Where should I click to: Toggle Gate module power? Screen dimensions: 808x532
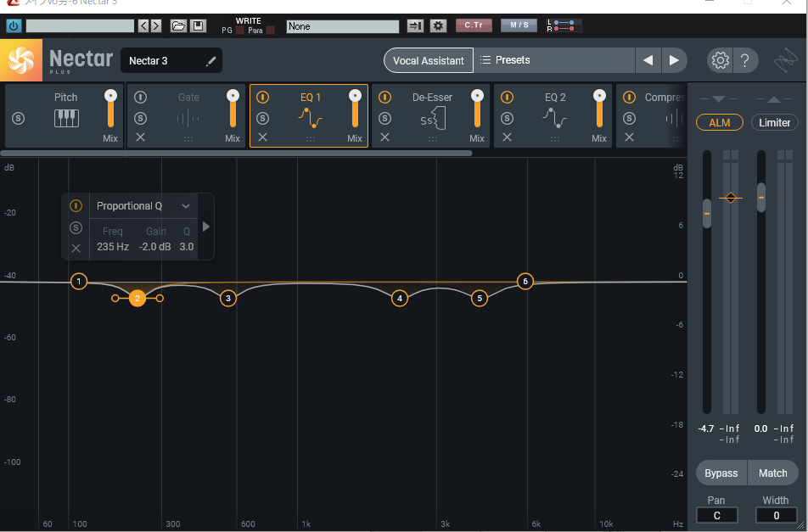pos(140,97)
